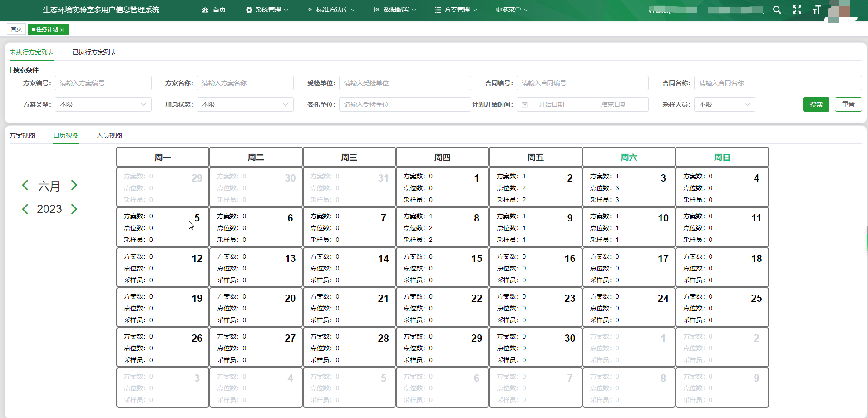Screen dimensions: 868x418
Task: Open the 更多菜单 menu
Action: click(x=511, y=10)
